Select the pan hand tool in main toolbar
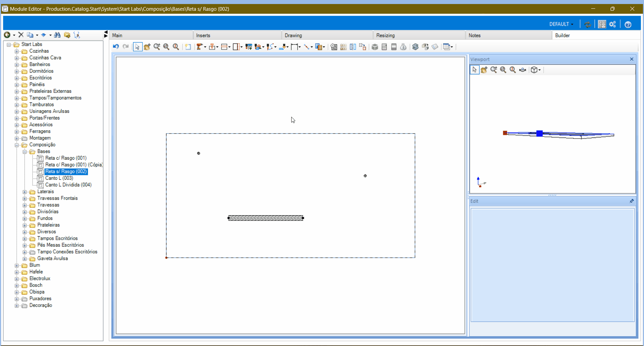644x346 pixels. (x=147, y=47)
